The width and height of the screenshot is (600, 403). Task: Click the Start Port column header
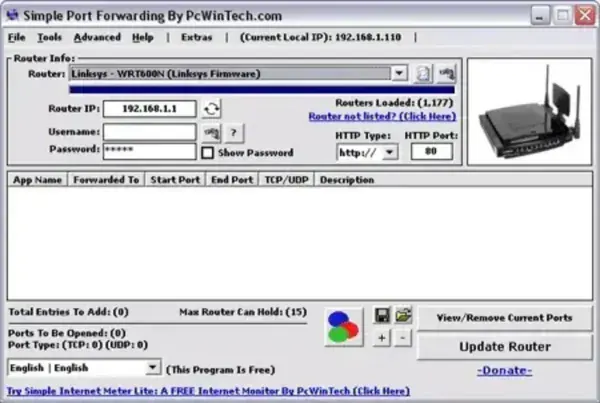[x=175, y=180]
